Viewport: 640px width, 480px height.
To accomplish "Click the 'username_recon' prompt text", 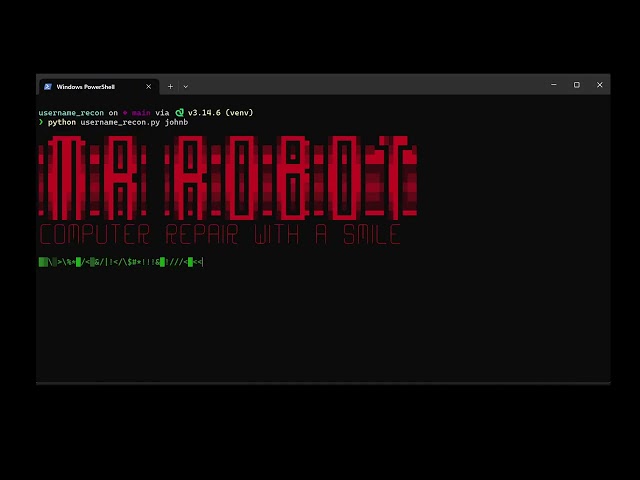I will click(71, 113).
